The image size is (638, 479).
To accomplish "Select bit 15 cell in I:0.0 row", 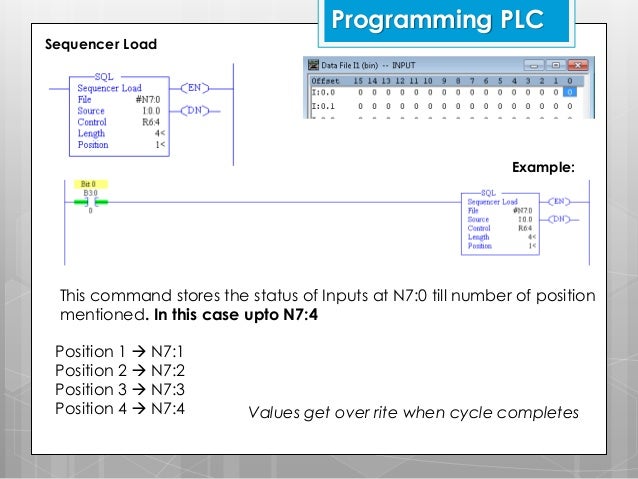I will [360, 92].
